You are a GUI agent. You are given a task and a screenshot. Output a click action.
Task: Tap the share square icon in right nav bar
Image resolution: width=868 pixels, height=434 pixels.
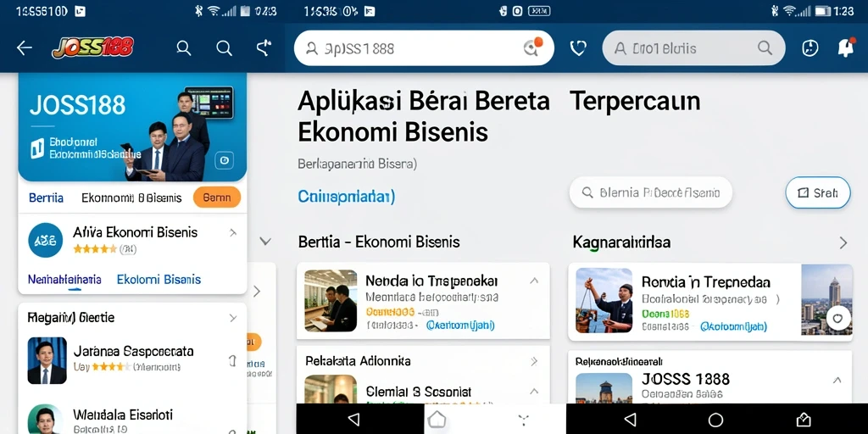point(804,419)
